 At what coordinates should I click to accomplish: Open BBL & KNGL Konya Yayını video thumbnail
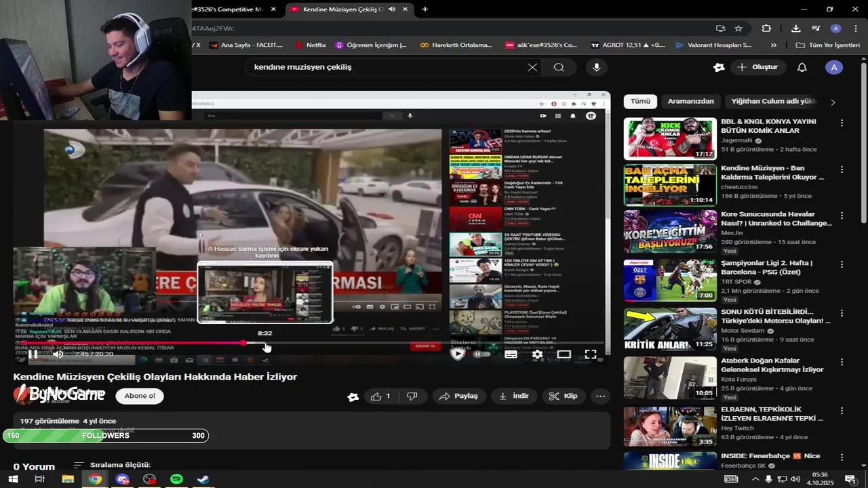(670, 138)
